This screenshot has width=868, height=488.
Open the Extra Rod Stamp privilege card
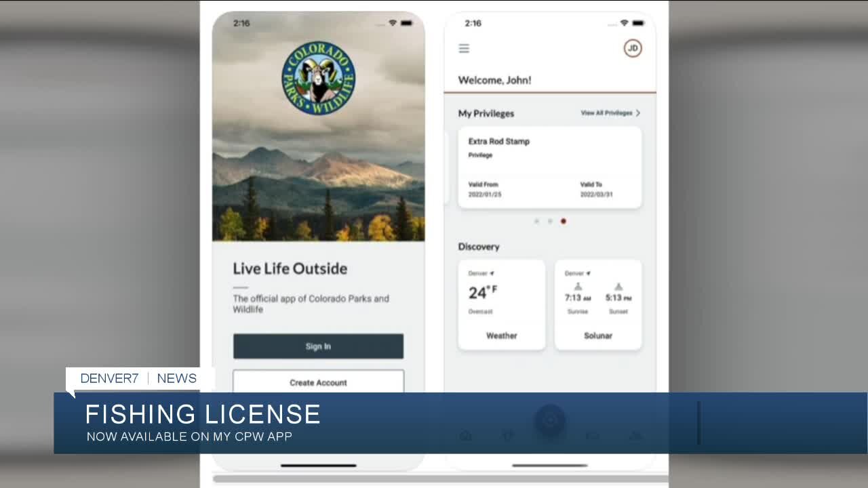(549, 167)
